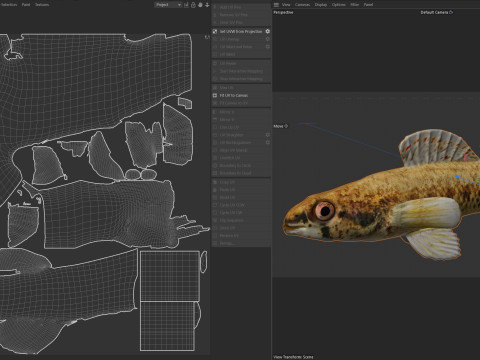Open the viewport Display menu

coord(321,5)
